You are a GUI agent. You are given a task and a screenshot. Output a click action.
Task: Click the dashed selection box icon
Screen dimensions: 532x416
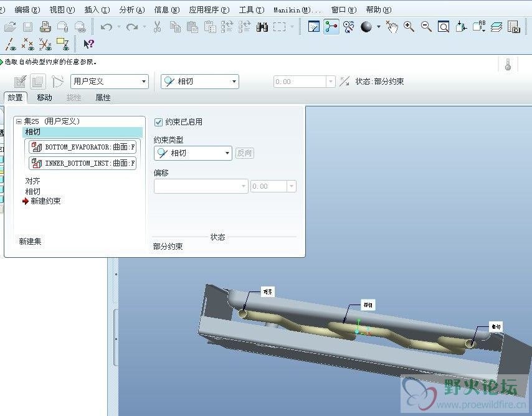coord(279,27)
